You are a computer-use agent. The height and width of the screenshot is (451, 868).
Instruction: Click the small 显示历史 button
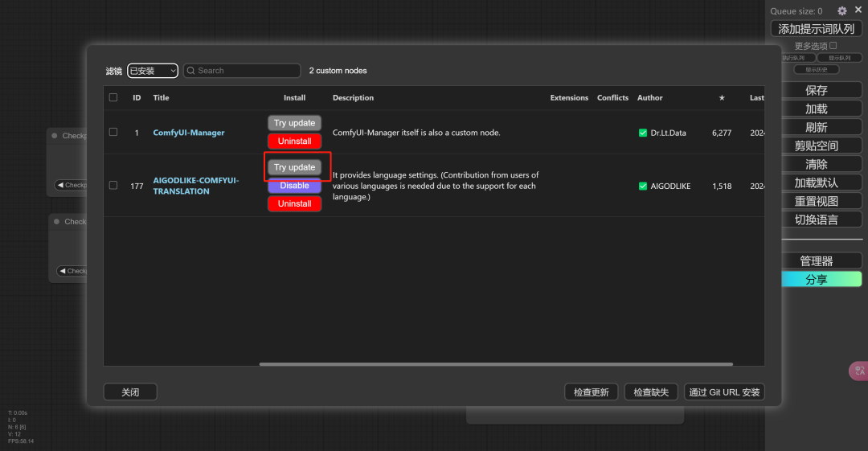817,69
